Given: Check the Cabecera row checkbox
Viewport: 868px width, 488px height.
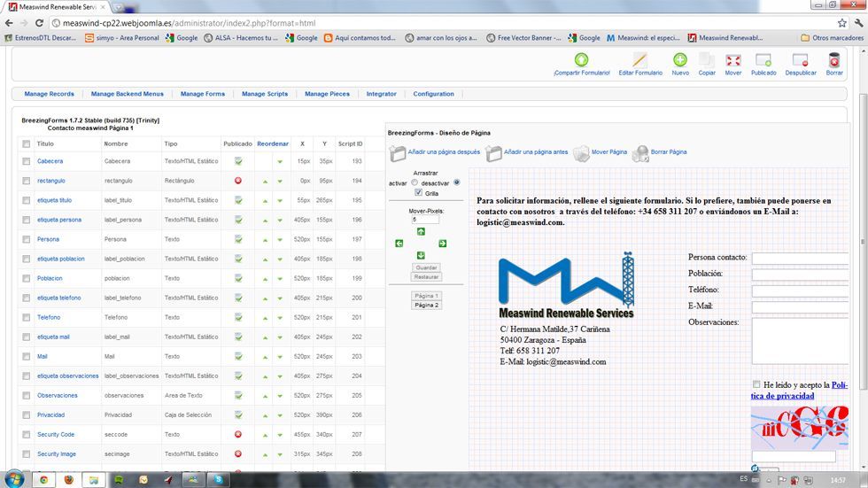Looking at the screenshot, I should [26, 161].
